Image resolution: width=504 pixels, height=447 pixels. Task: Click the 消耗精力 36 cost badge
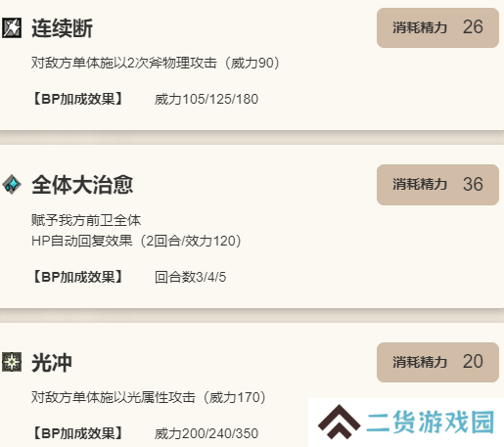pyautogui.click(x=437, y=185)
